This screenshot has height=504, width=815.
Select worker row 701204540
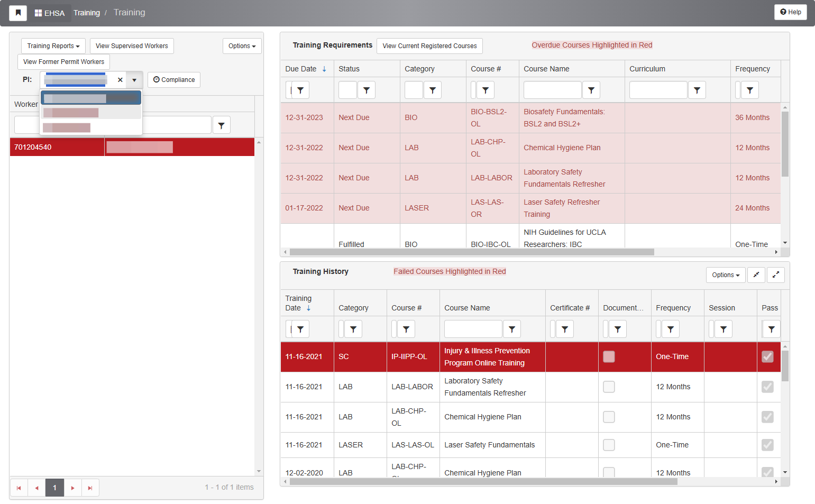tap(132, 147)
